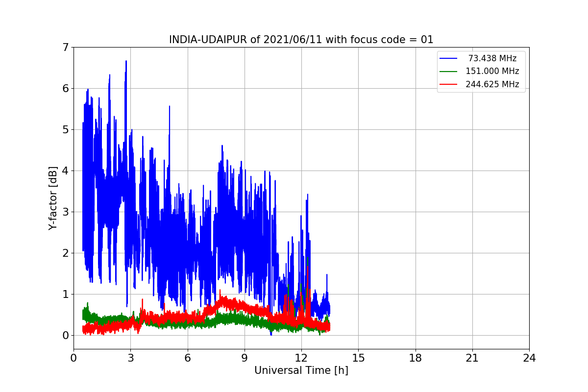588x392 pixels.
Task: Click x-axis tick label 21
Action: tap(472, 358)
